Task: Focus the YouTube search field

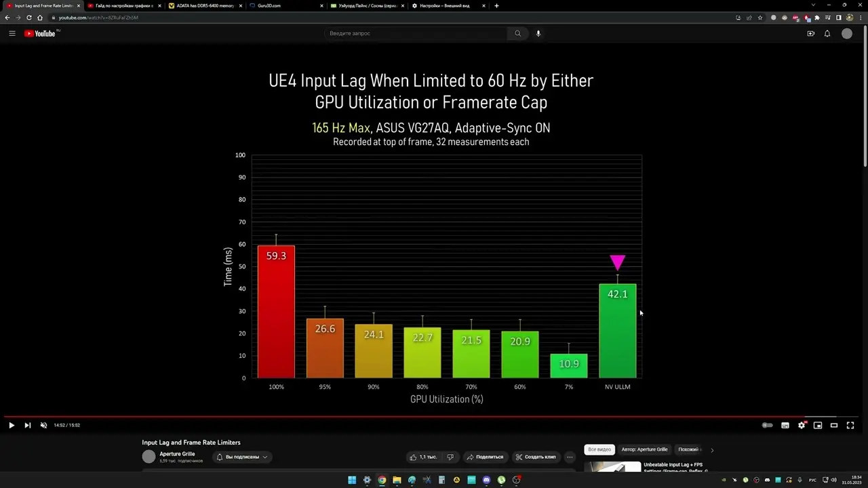Action: (x=416, y=33)
